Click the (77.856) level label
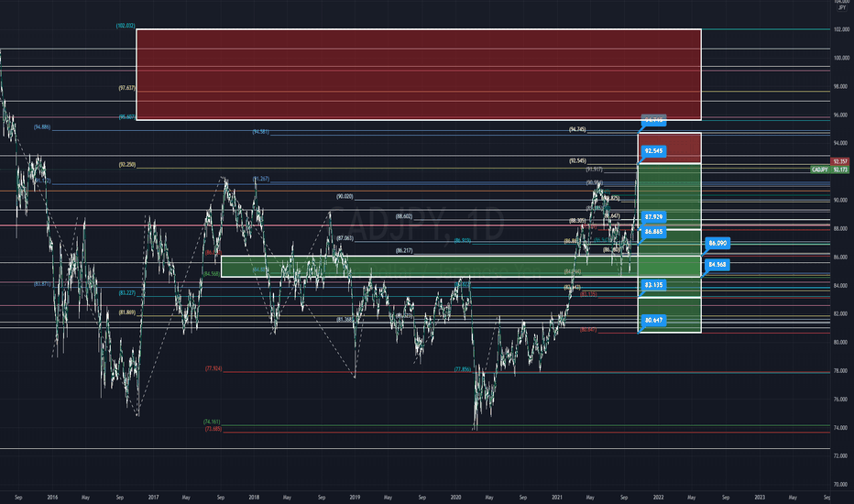854x504 pixels. tap(463, 369)
